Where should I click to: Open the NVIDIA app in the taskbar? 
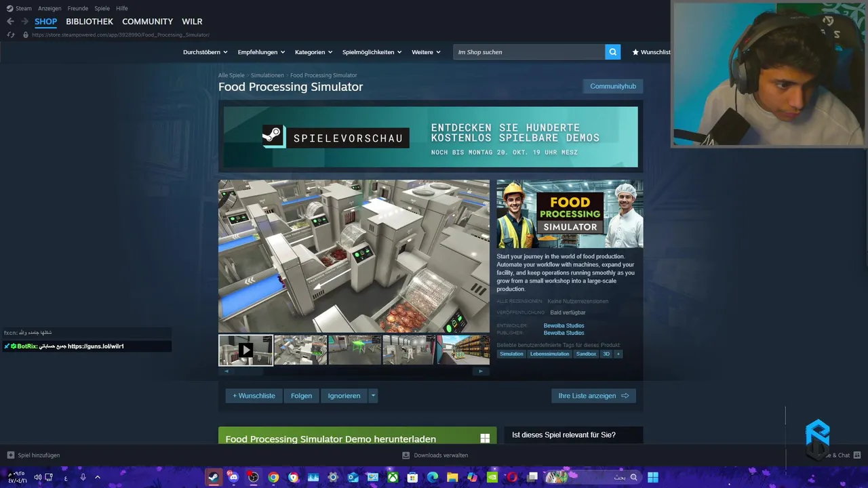point(492,477)
